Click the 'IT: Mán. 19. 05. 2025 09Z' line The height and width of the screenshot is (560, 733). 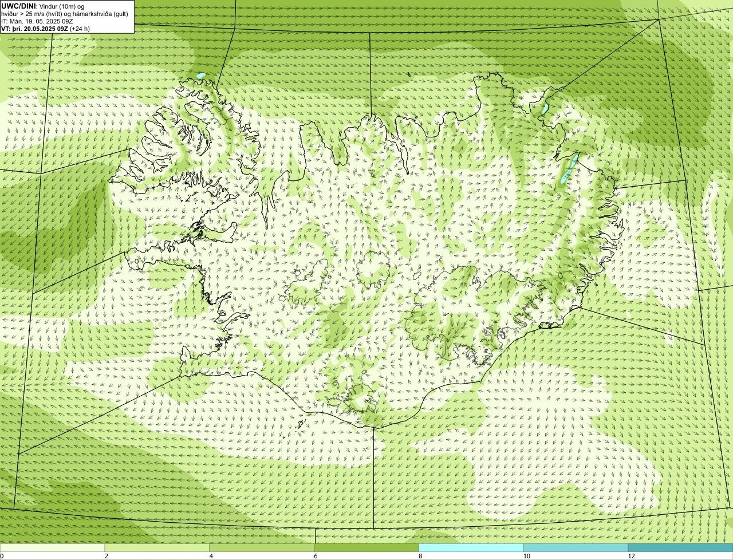coord(37,21)
